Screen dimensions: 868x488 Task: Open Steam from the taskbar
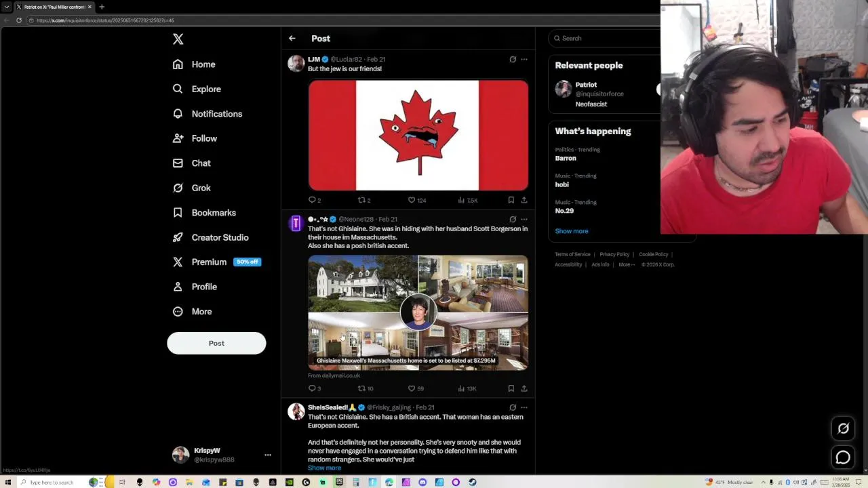pyautogui.click(x=472, y=483)
